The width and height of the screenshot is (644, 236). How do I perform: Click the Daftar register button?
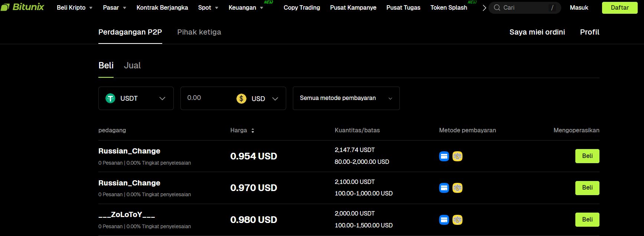point(620,7)
